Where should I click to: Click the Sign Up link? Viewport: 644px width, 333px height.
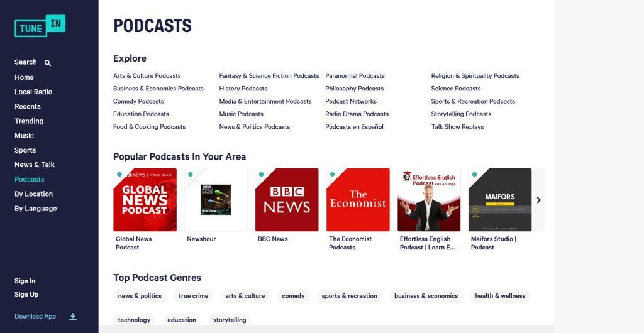26,295
